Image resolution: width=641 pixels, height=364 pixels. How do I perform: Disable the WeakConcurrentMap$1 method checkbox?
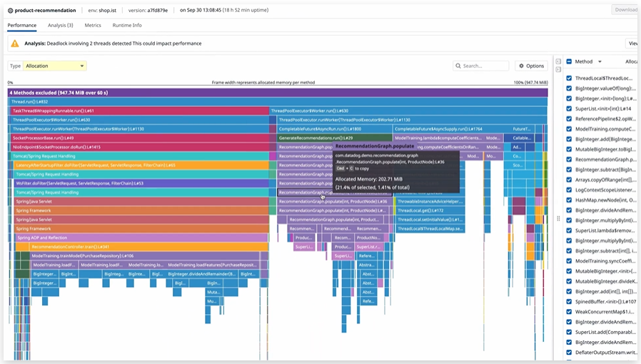tap(569, 312)
